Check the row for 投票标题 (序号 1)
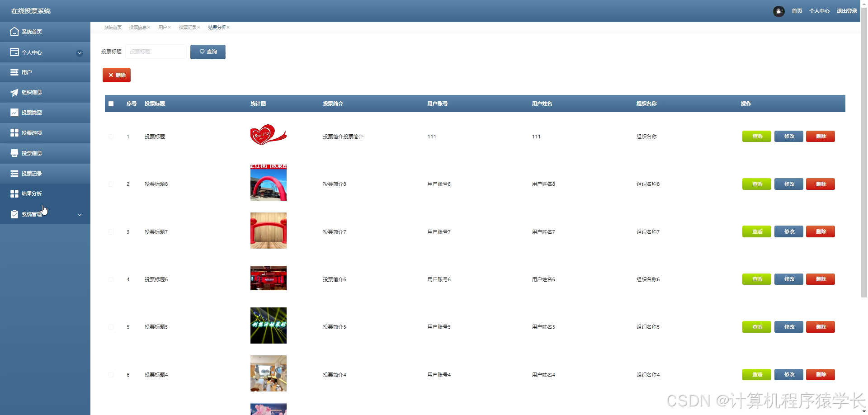 111,137
